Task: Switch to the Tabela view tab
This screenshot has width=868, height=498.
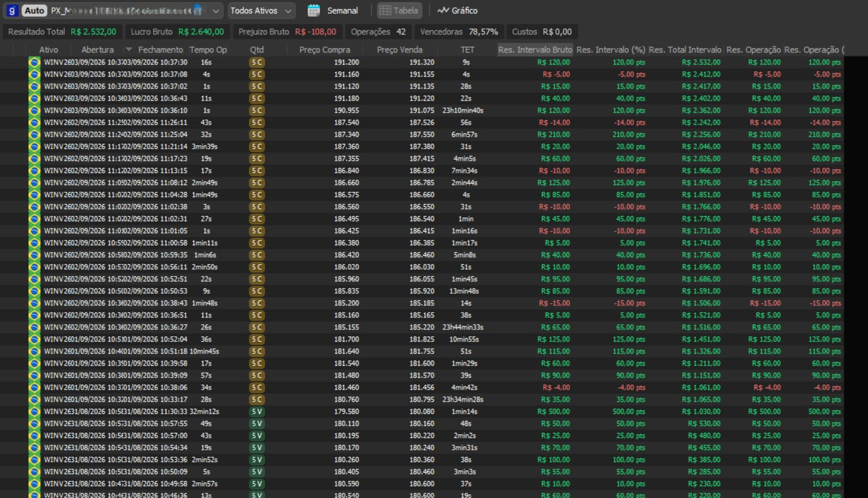Action: (399, 10)
